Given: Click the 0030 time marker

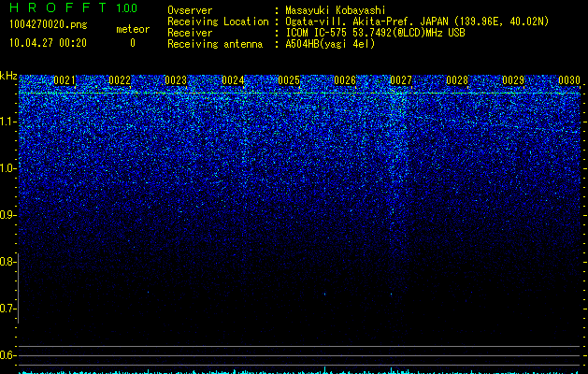Looking at the screenshot, I should 569,80.
